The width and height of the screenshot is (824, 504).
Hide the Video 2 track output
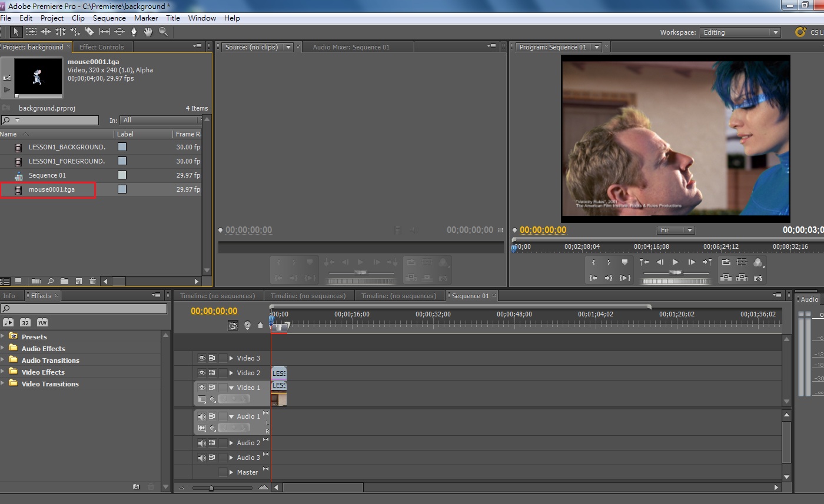(202, 373)
